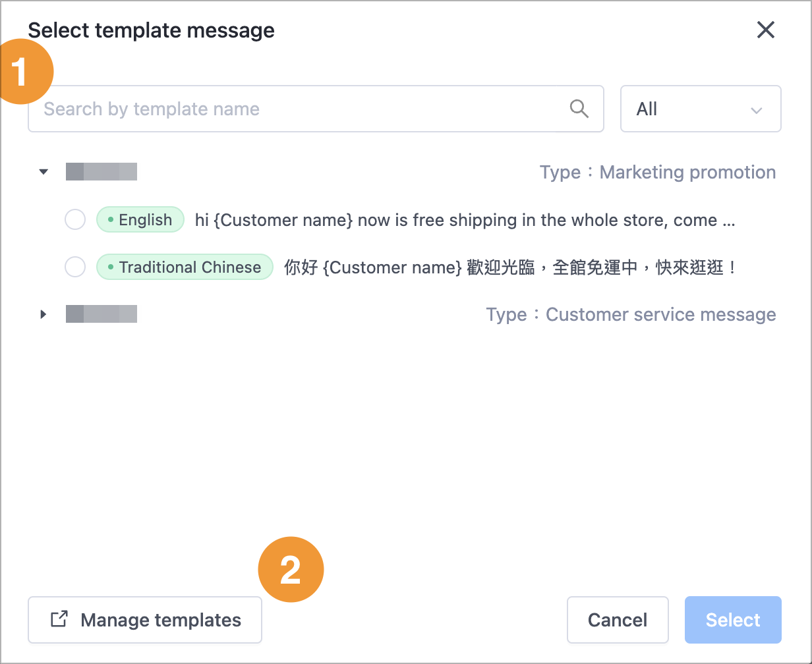
Task: Open Manage templates
Action: pyautogui.click(x=145, y=620)
